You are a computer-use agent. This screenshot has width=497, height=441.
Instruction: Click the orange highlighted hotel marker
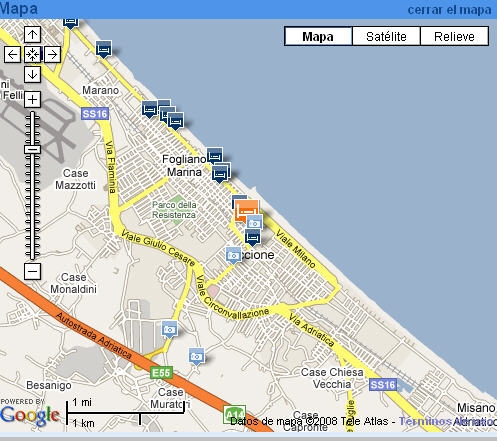click(x=246, y=211)
